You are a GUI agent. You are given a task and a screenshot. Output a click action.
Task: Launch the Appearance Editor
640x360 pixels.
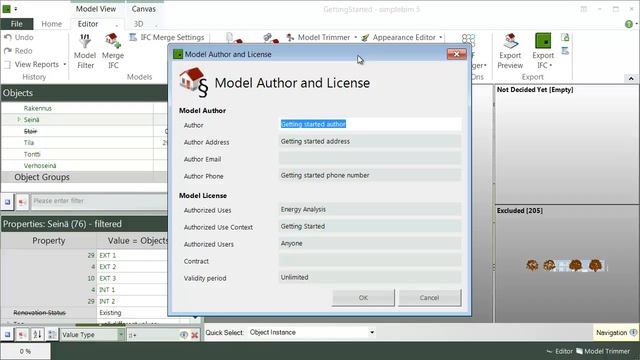(x=398, y=37)
